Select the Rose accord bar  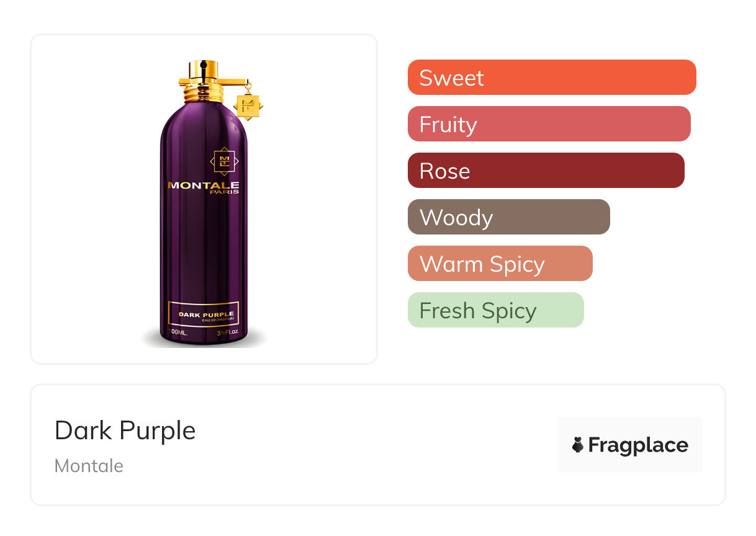pyautogui.click(x=546, y=171)
